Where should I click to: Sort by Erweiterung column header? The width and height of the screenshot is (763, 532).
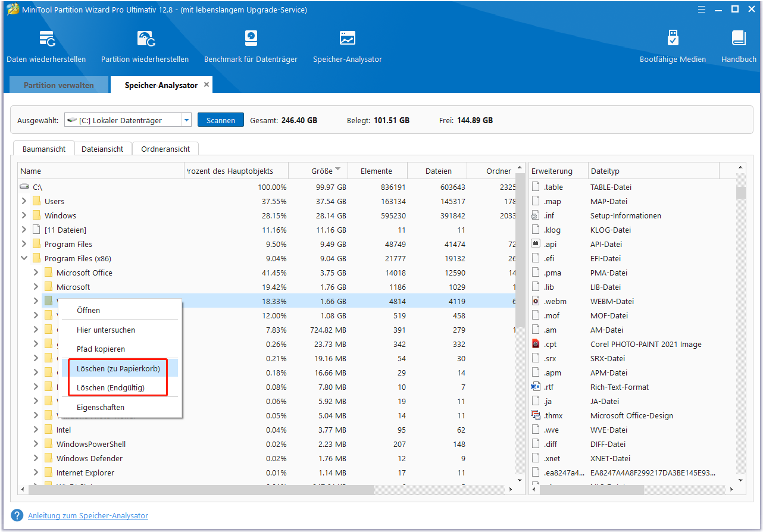(x=558, y=171)
